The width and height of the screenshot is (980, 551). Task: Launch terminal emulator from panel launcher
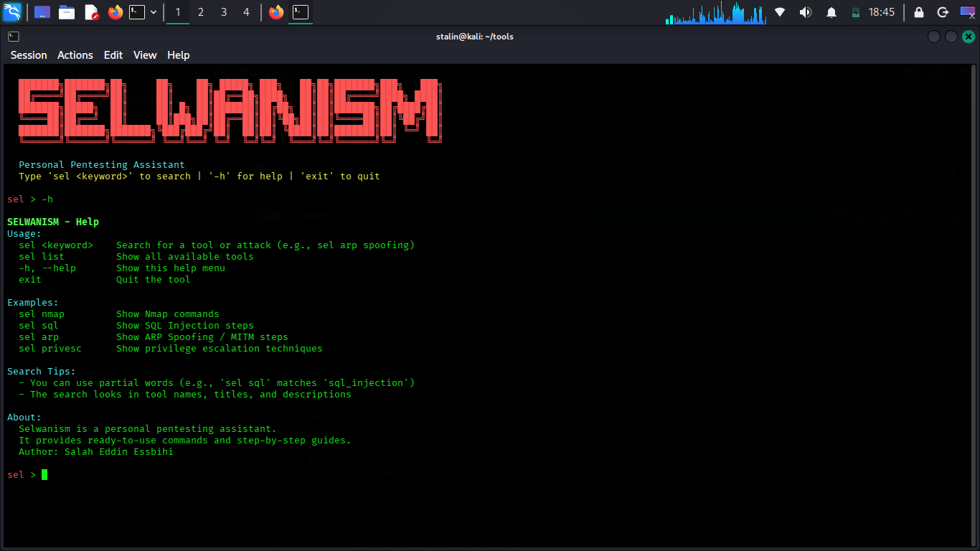point(137,12)
